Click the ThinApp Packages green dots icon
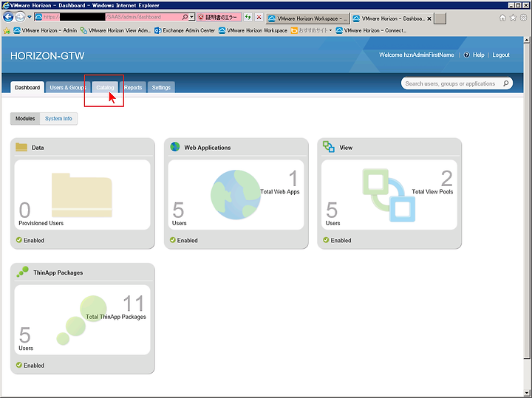 pyautogui.click(x=23, y=272)
